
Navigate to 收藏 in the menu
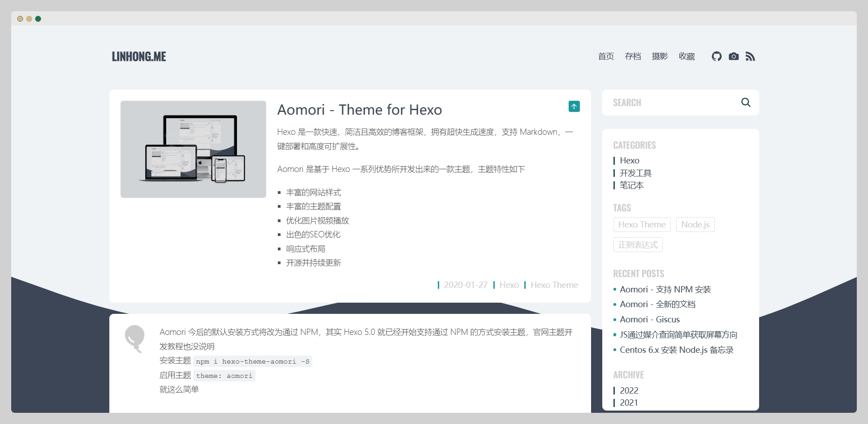pyautogui.click(x=687, y=56)
